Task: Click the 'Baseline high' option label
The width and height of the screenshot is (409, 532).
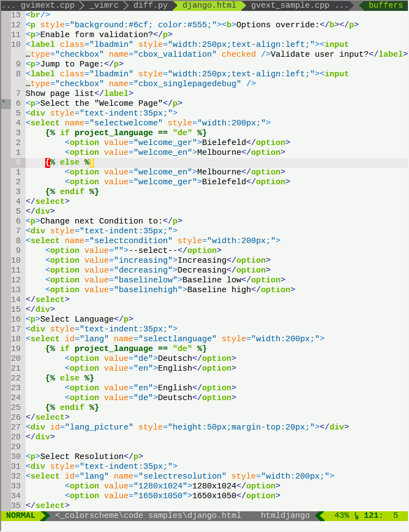Action: 219,290
